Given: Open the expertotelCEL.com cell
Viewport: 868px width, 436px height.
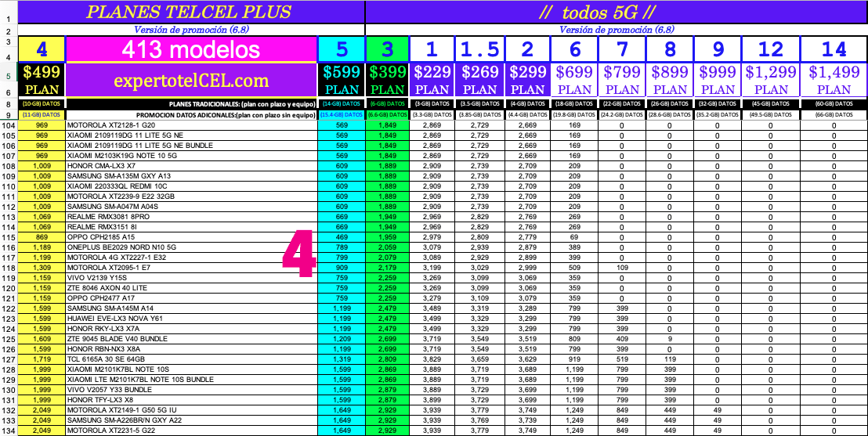Looking at the screenshot, I should [x=191, y=81].
